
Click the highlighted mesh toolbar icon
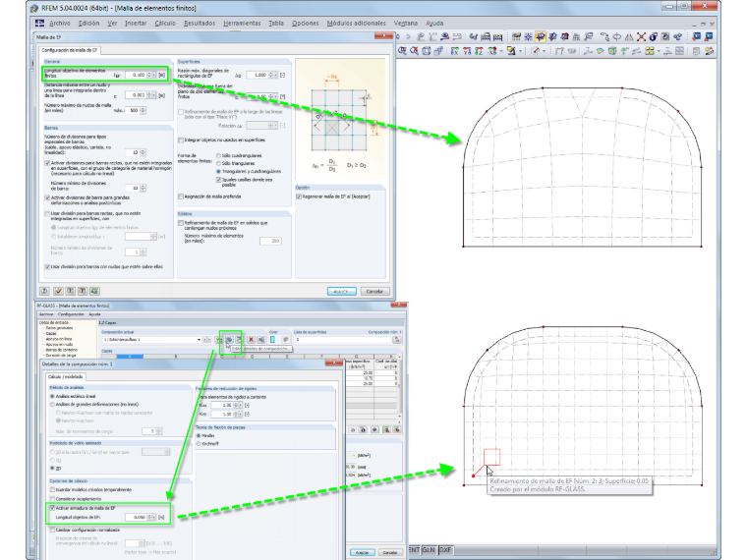pyautogui.click(x=541, y=36)
